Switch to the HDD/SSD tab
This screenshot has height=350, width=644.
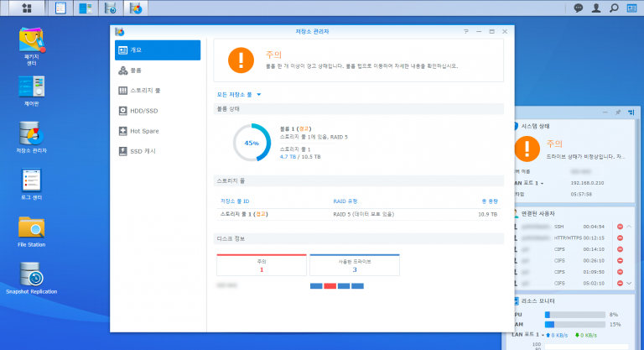click(158, 111)
